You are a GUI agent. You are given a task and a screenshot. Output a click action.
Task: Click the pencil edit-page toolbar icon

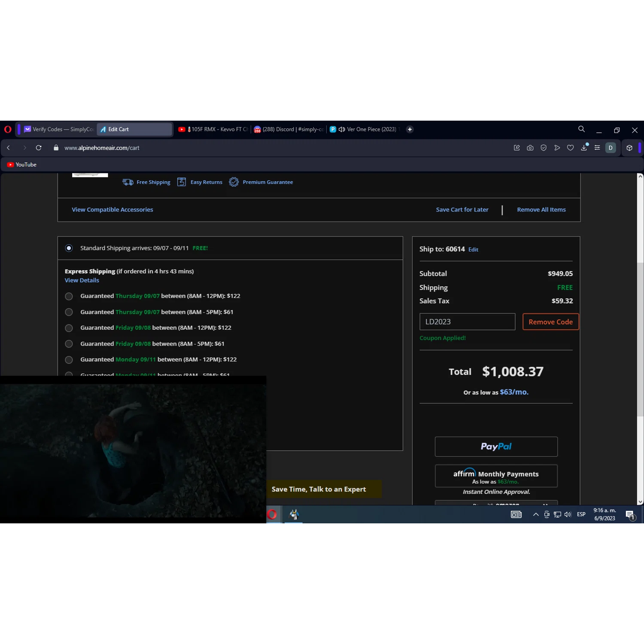517,148
